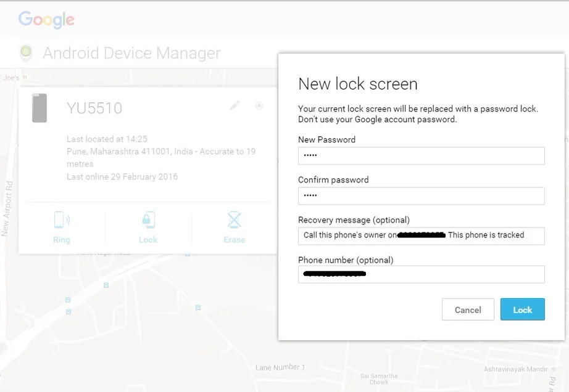Click 'New lock screen' heading

click(x=358, y=84)
